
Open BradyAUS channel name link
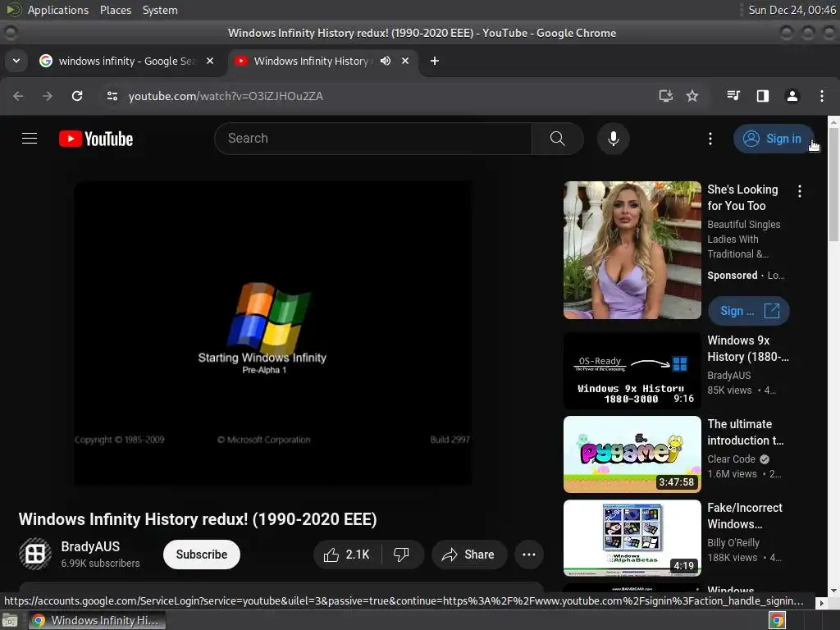click(x=90, y=546)
